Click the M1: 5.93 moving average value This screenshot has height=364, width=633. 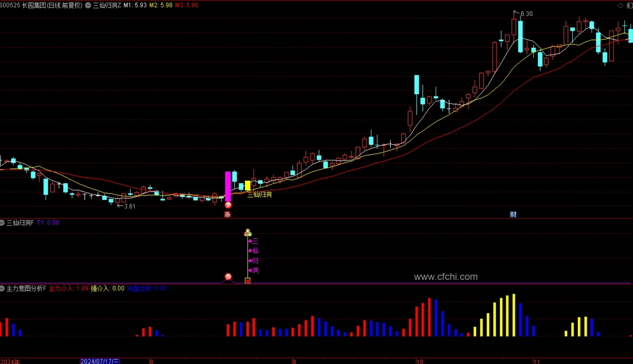[135, 5]
